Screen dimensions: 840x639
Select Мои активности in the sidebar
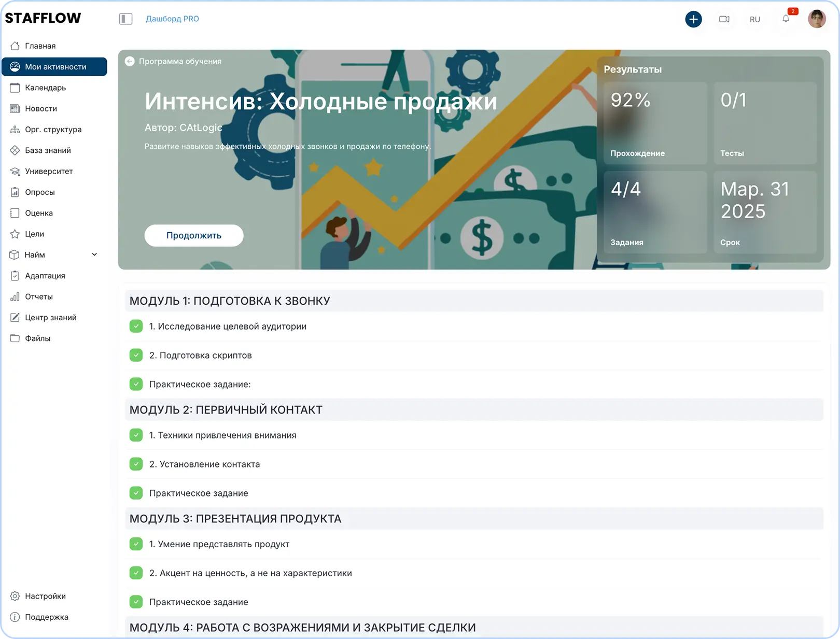(52, 66)
